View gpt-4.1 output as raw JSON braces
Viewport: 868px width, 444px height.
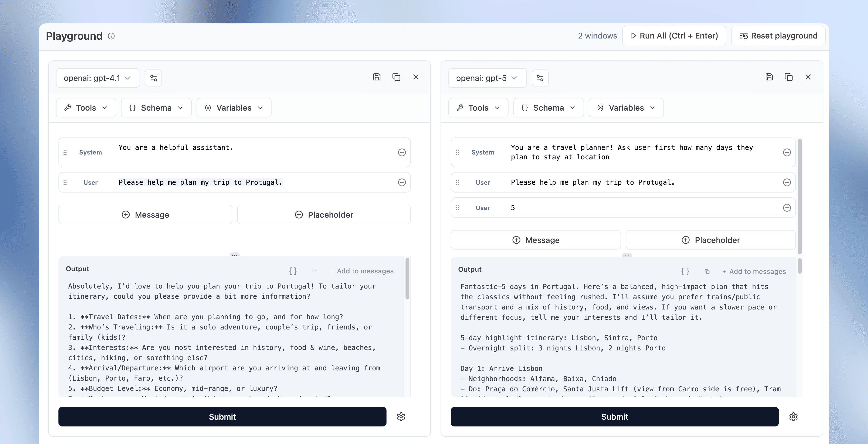click(293, 271)
